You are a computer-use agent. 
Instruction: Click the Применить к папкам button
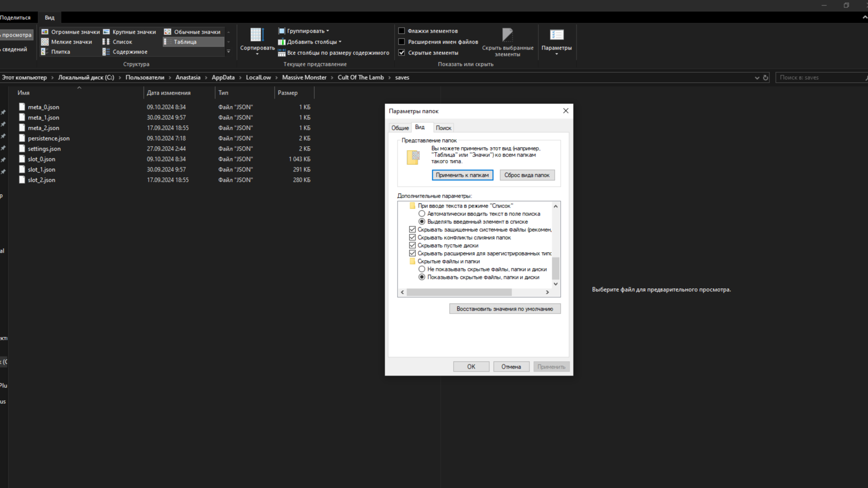(463, 175)
